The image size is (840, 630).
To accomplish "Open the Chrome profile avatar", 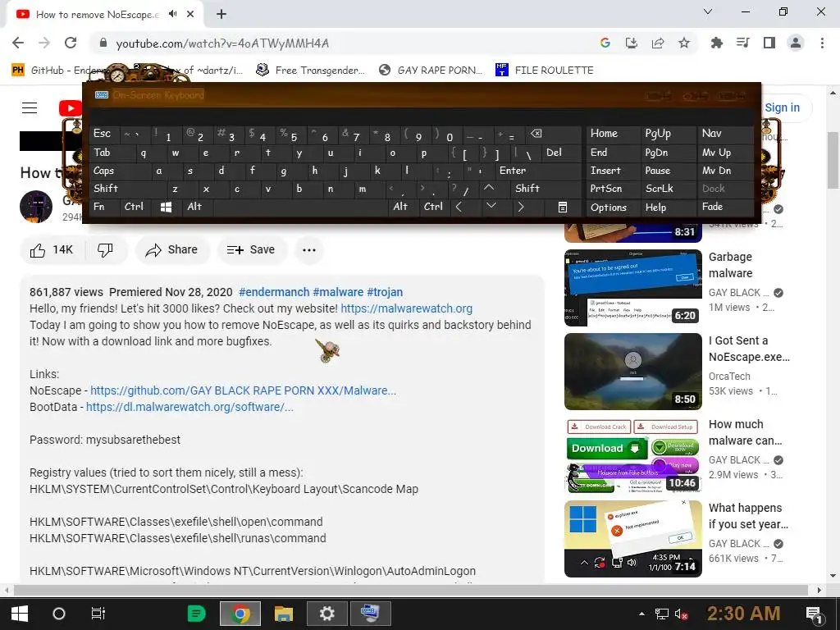I will pos(796,43).
